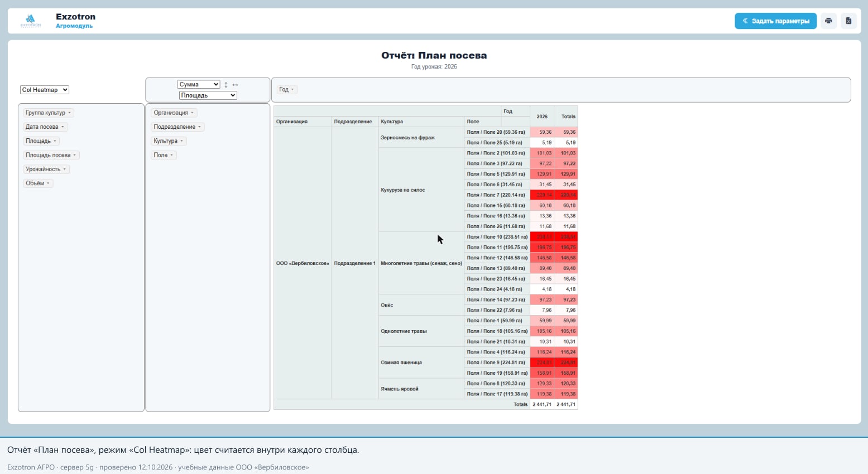Image resolution: width=868 pixels, height=474 pixels.
Task: Open filter for Год attribute
Action: [x=292, y=90]
